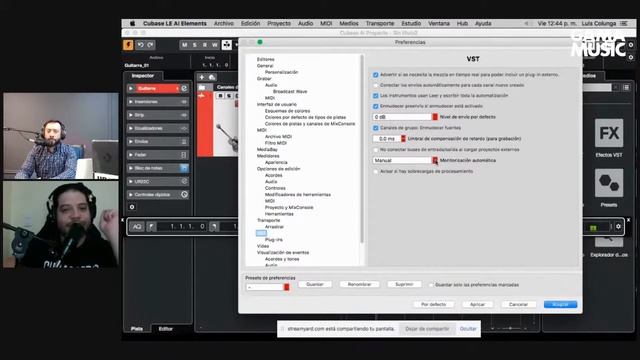This screenshot has height=360, width=640.
Task: Click Dejar de compartir in sharing bar
Action: (427, 329)
